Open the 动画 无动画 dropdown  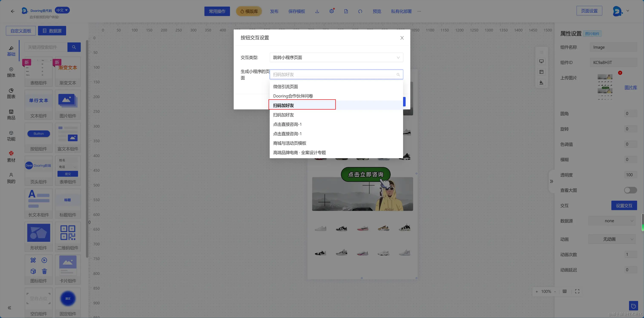(612, 239)
